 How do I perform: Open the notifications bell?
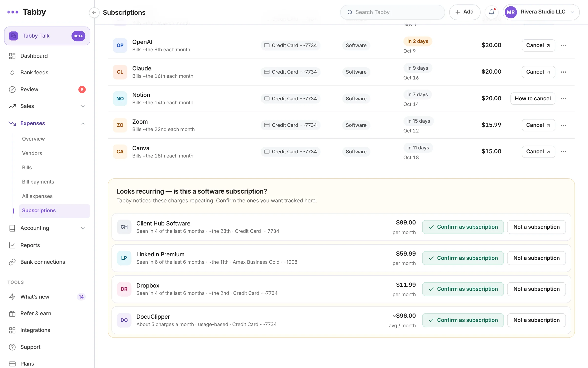491,12
